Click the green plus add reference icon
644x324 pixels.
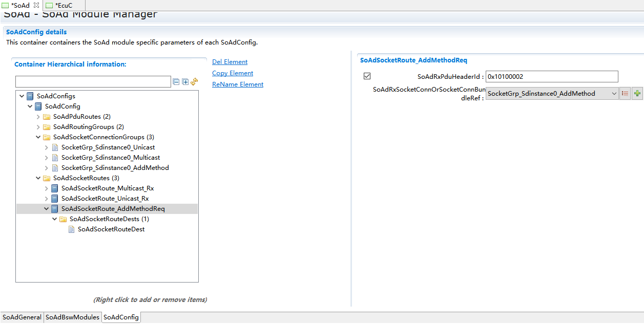(x=637, y=94)
